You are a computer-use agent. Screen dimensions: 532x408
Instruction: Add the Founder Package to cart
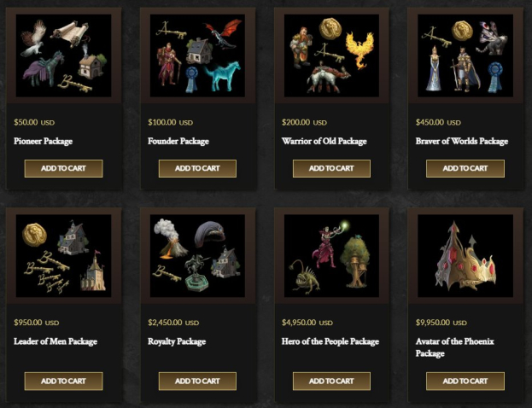point(197,168)
